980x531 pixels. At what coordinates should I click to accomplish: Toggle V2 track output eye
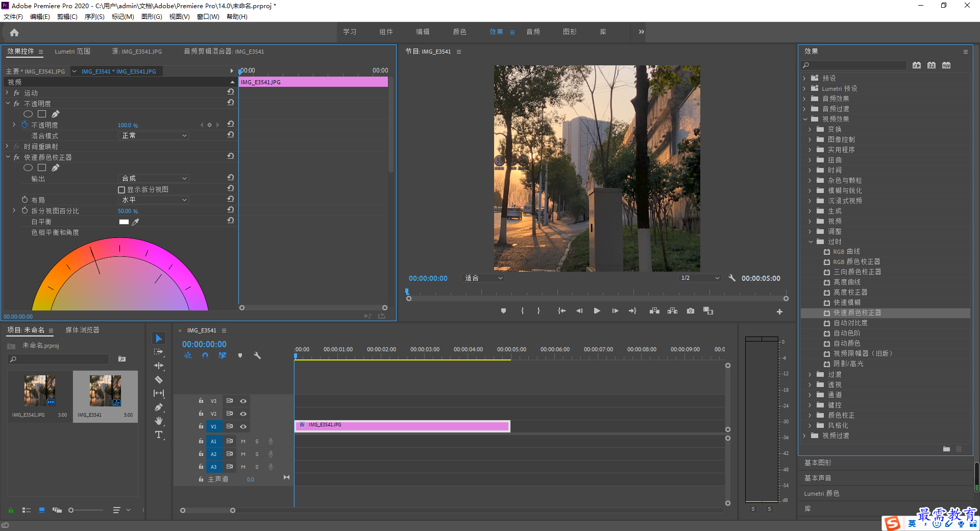coord(243,414)
